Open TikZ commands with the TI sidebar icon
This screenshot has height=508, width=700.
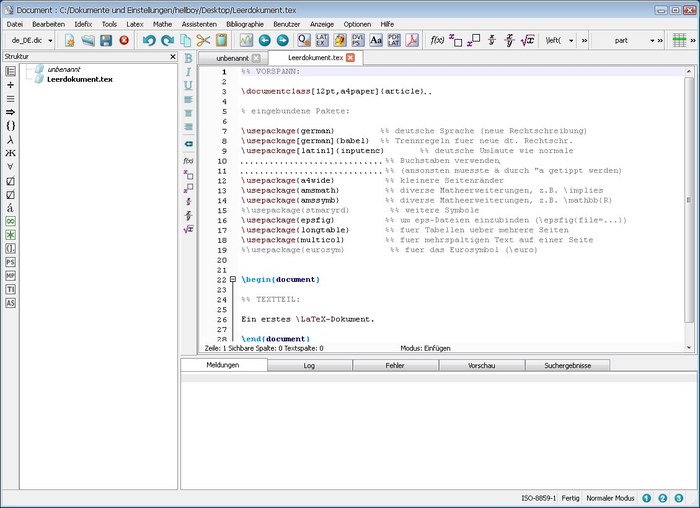10,289
